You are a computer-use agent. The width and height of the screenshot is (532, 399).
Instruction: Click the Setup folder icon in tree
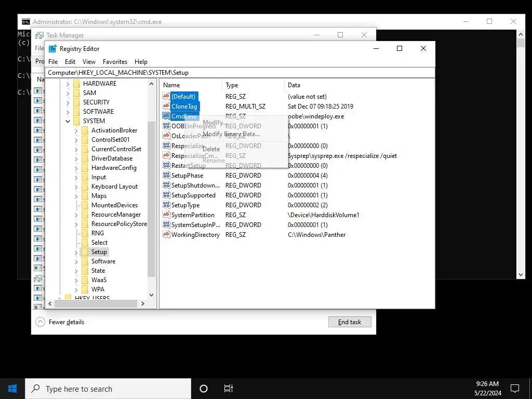[85, 252]
